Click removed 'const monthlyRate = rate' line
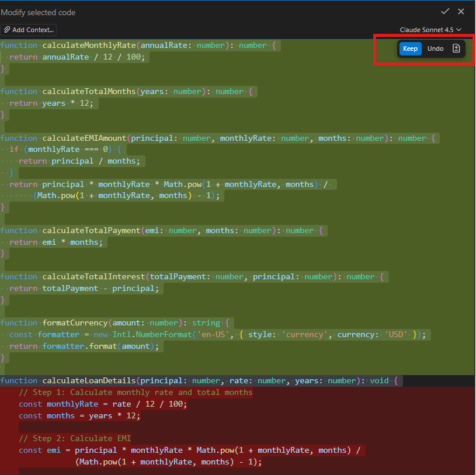Viewport: 476px width, 475px height. 103,404
